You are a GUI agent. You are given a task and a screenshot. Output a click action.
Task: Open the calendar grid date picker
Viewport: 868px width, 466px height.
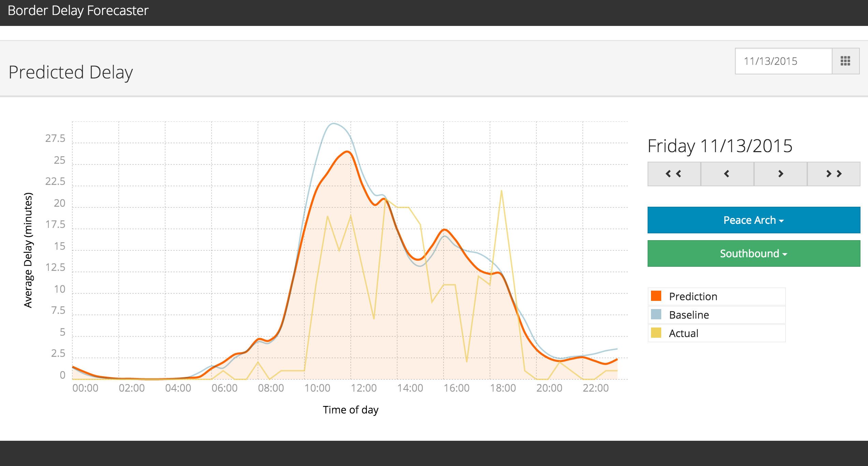845,61
